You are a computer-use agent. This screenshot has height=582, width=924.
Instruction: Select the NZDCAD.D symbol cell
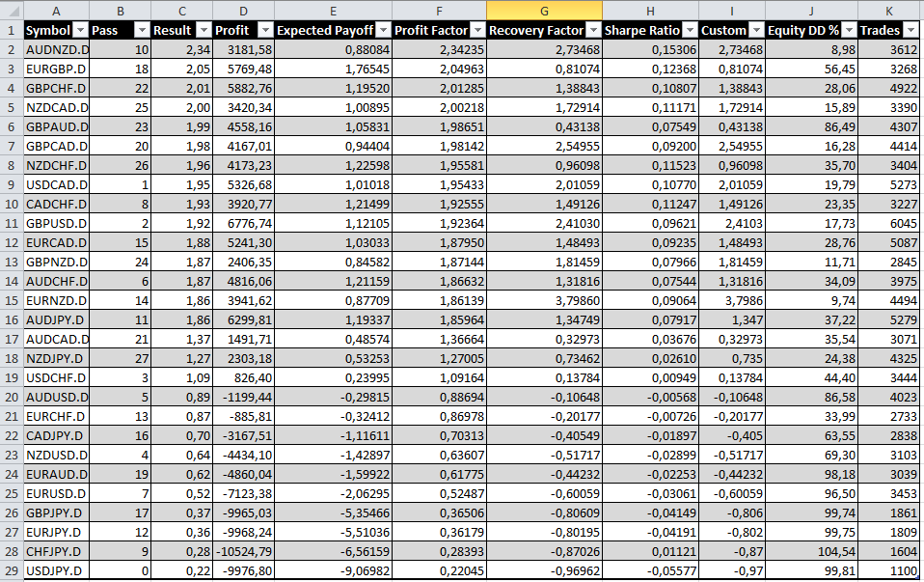[x=57, y=108]
